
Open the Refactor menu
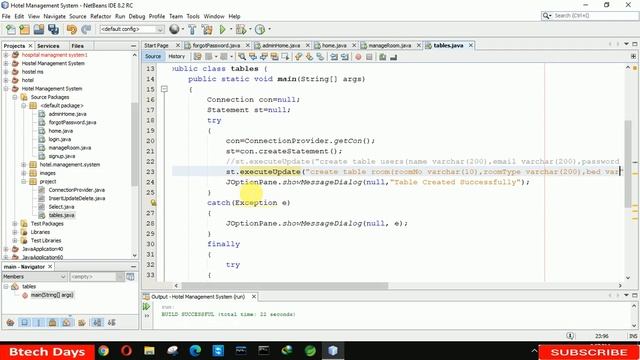[x=100, y=16]
